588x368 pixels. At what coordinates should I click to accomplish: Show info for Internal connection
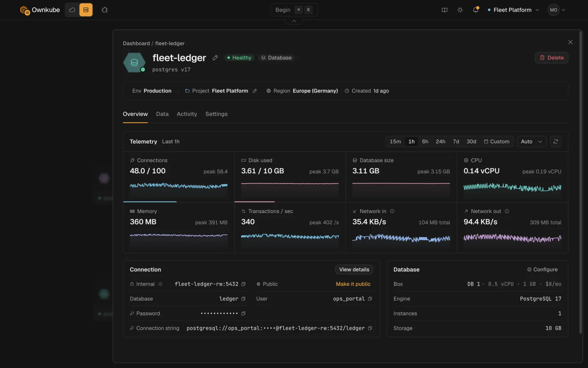160,284
